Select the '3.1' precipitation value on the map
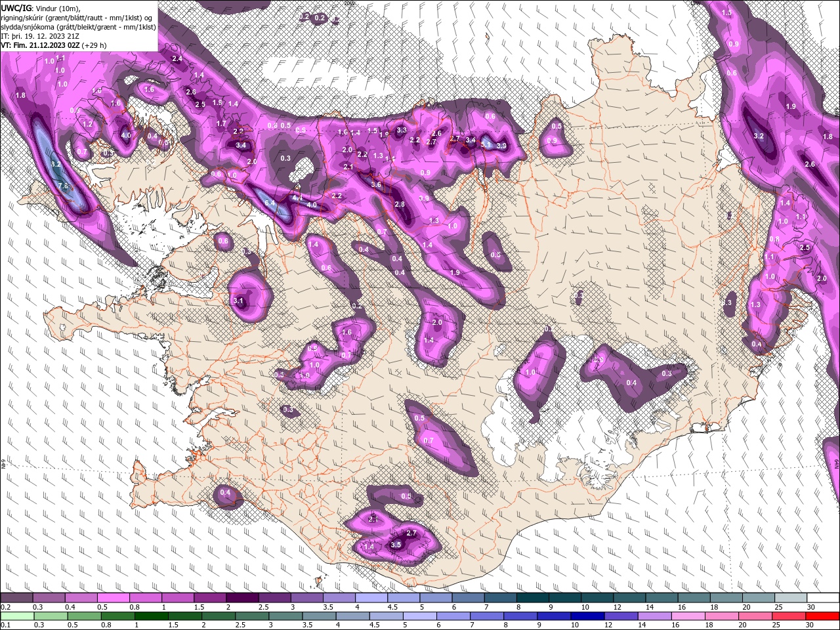Image resolution: width=840 pixels, height=630 pixels. [x=239, y=301]
